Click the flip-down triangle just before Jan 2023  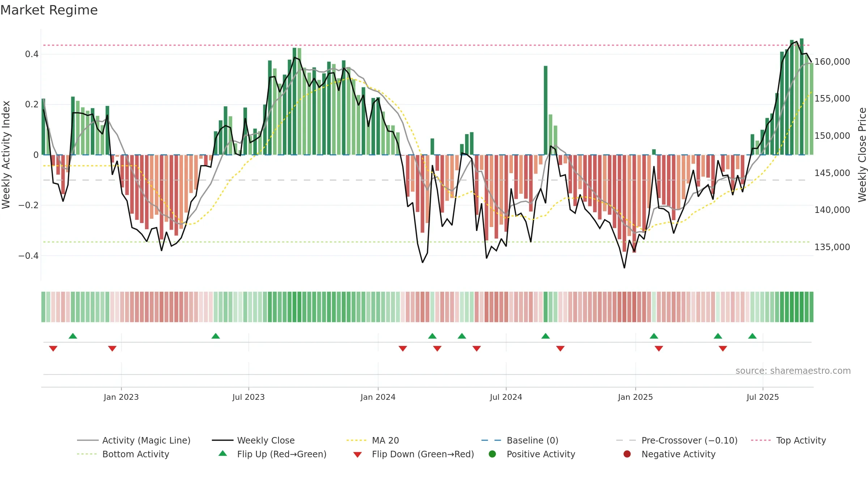point(112,348)
